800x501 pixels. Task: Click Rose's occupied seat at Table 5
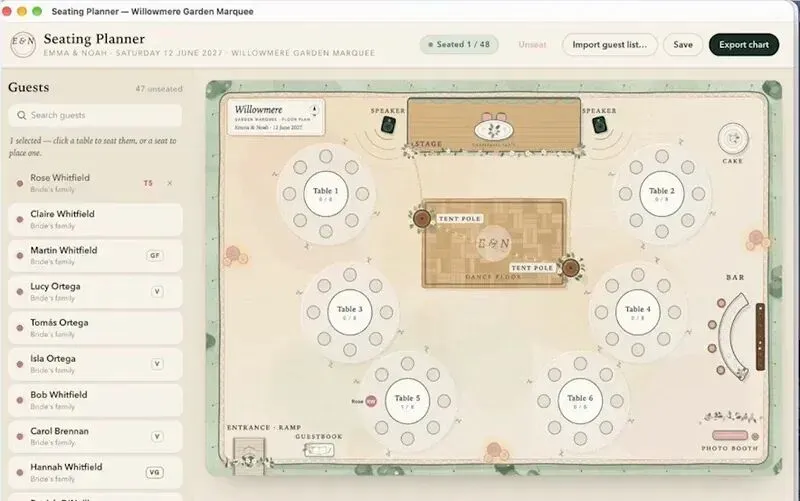[x=371, y=402]
